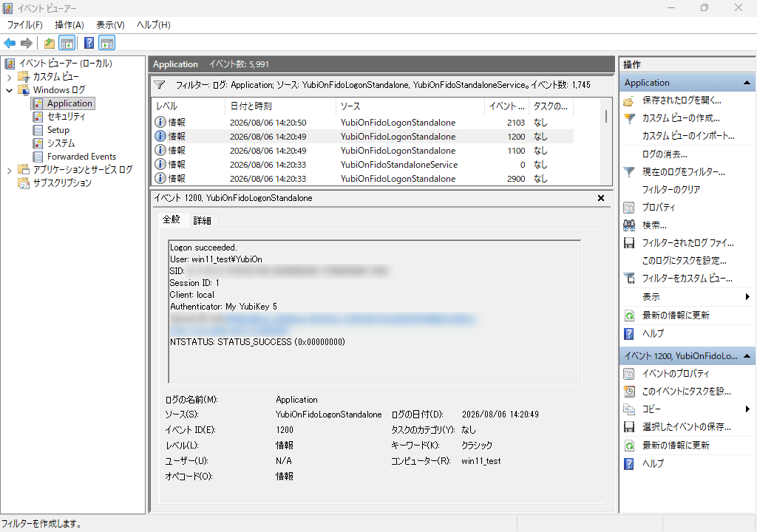Sort by レベル column header

click(x=189, y=106)
